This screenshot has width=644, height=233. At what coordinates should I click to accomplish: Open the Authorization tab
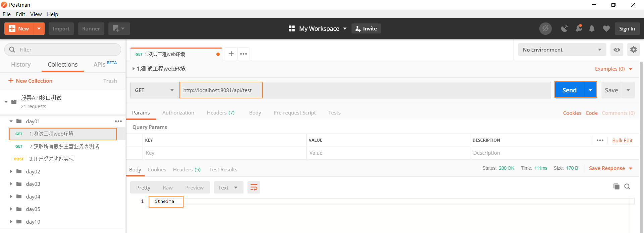point(178,112)
